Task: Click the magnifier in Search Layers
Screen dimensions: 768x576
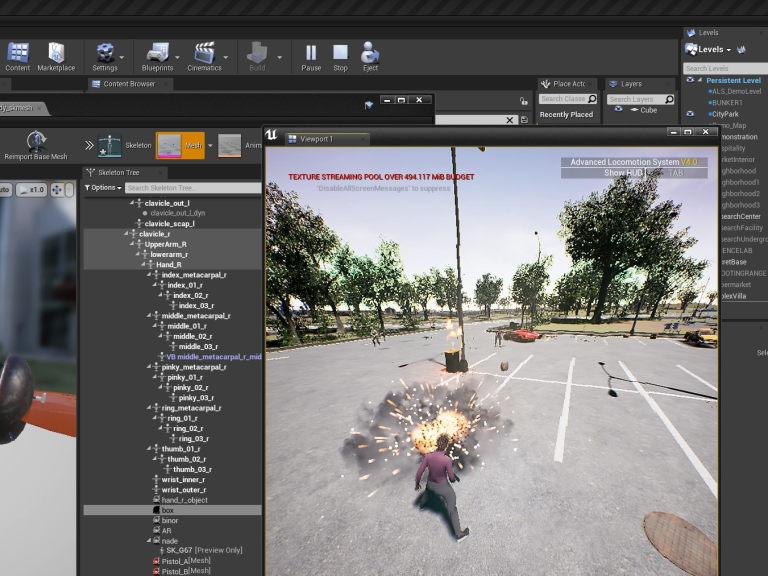Action: (x=669, y=99)
